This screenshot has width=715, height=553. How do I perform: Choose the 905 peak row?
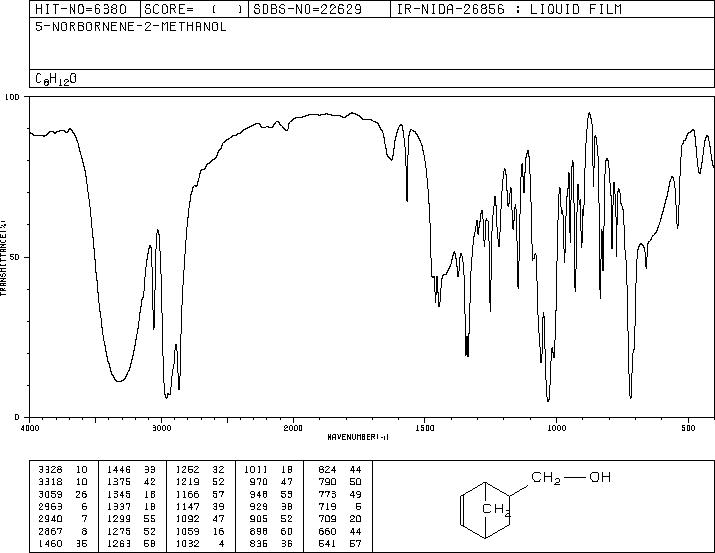269,519
